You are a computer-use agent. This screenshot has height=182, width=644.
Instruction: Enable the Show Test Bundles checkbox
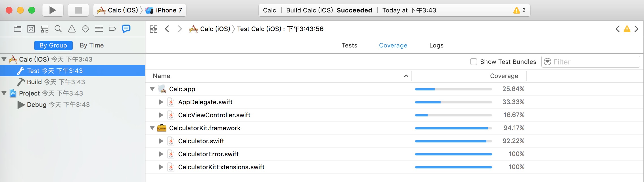473,62
